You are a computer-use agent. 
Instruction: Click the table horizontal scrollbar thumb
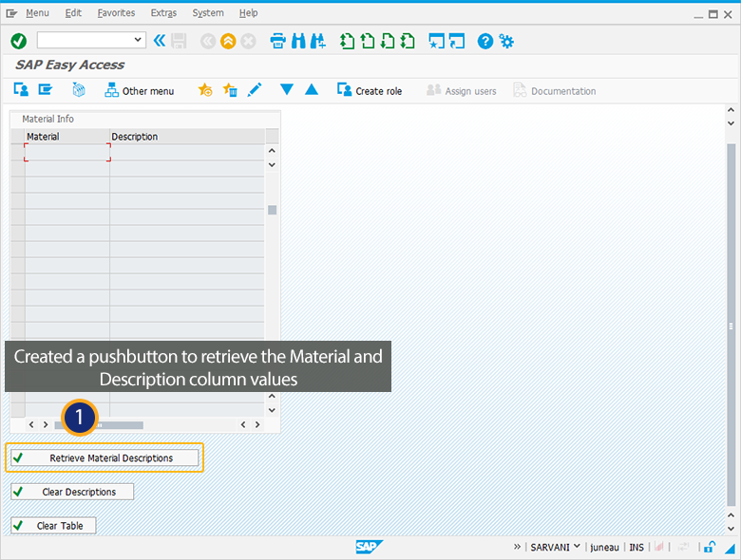99,425
